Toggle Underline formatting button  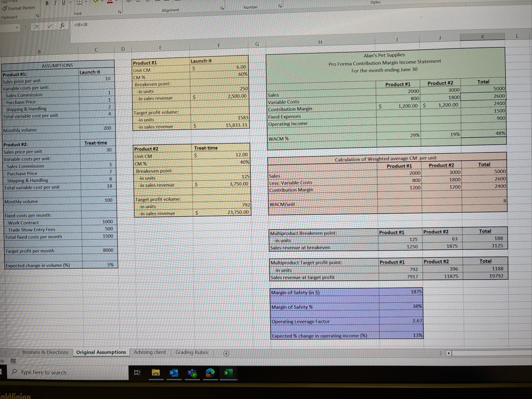click(64, 3)
